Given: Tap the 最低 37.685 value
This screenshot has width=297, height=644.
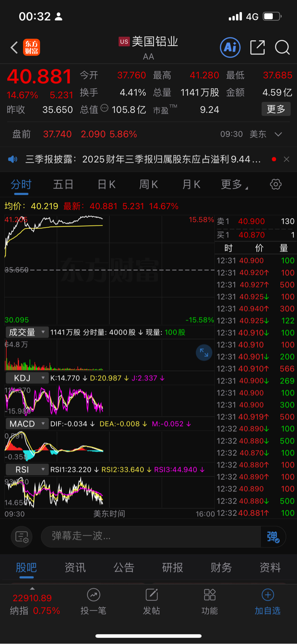Looking at the screenshot, I should [278, 75].
